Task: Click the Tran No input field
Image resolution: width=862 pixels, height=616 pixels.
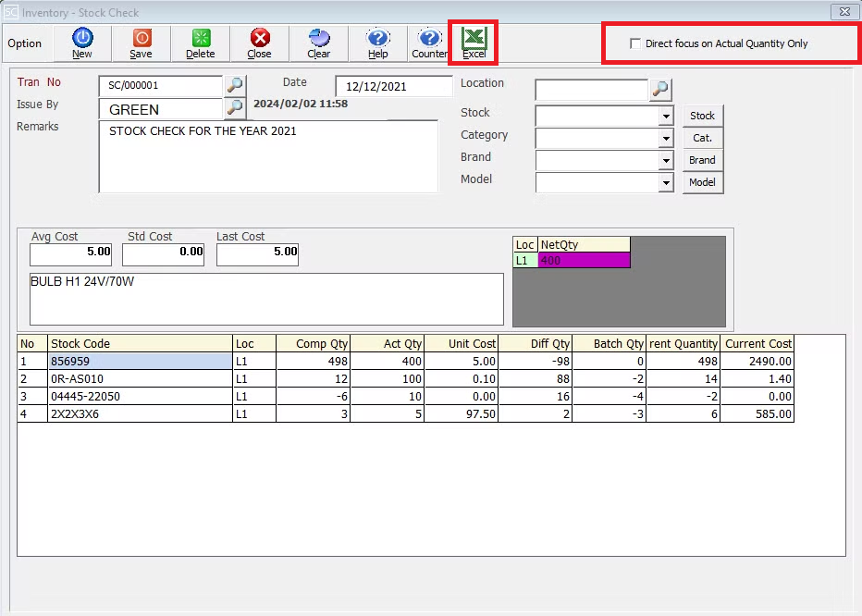Action: coord(161,86)
